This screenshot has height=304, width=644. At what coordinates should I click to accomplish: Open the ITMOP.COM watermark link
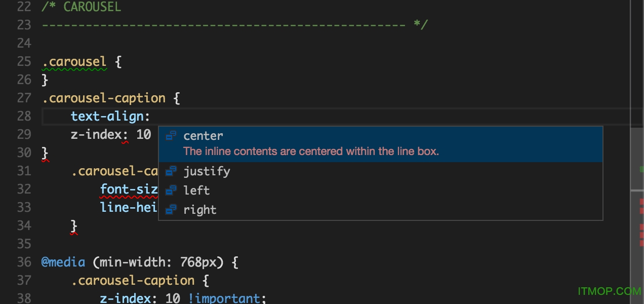(610, 291)
